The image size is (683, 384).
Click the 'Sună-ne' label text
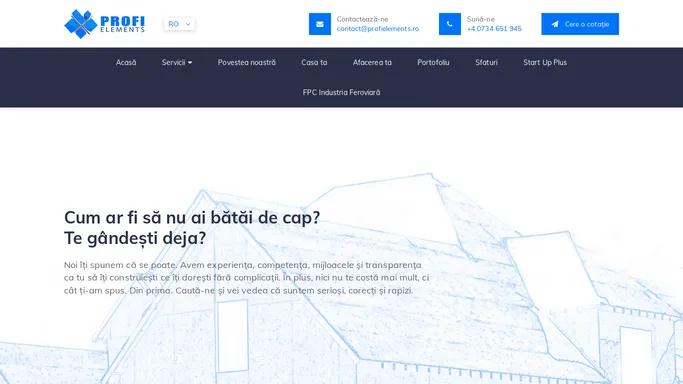(480, 19)
